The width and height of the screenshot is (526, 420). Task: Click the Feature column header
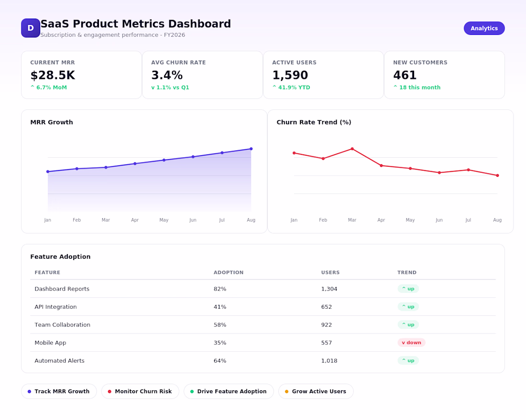(47, 272)
